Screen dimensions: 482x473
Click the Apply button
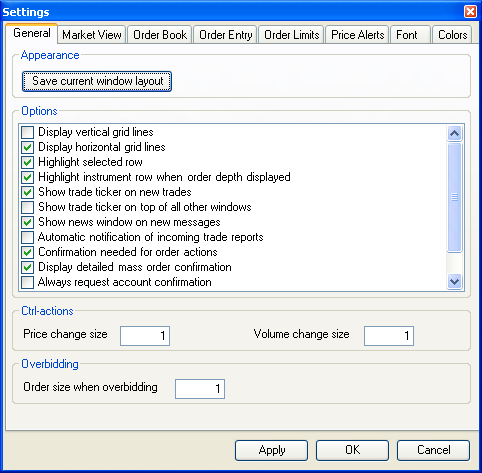click(271, 450)
